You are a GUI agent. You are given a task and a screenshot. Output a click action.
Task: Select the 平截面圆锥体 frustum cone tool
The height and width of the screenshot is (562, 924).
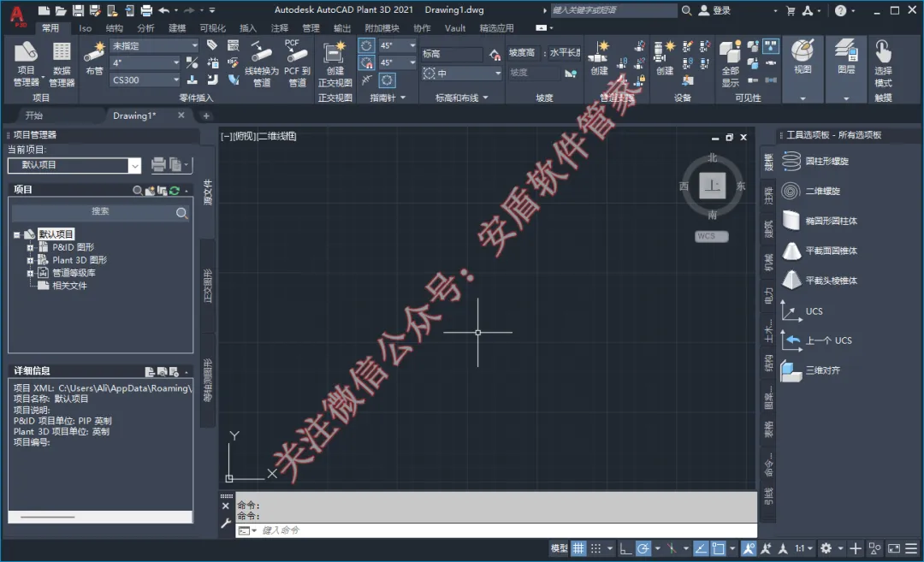(820, 251)
